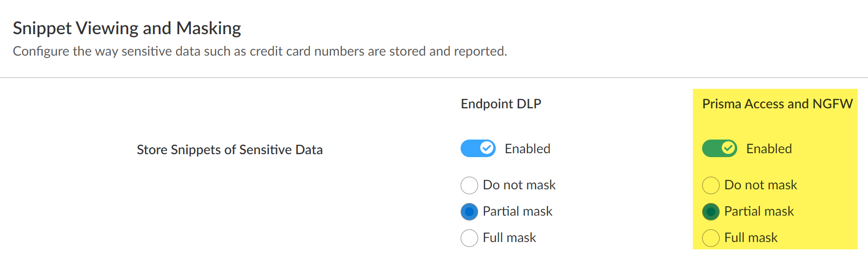Click 'Full mask' label text under Prisma Access
This screenshot has width=868, height=263.
pyautogui.click(x=750, y=238)
